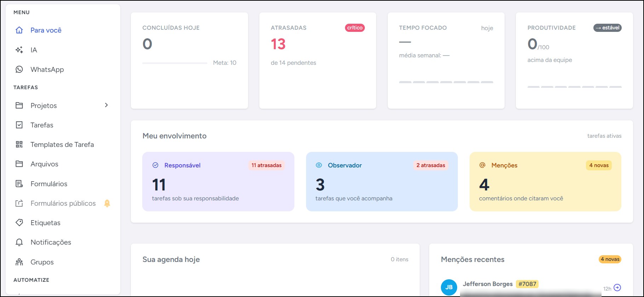Click the Arquivos folder icon
This screenshot has width=644, height=297.
[x=19, y=164]
